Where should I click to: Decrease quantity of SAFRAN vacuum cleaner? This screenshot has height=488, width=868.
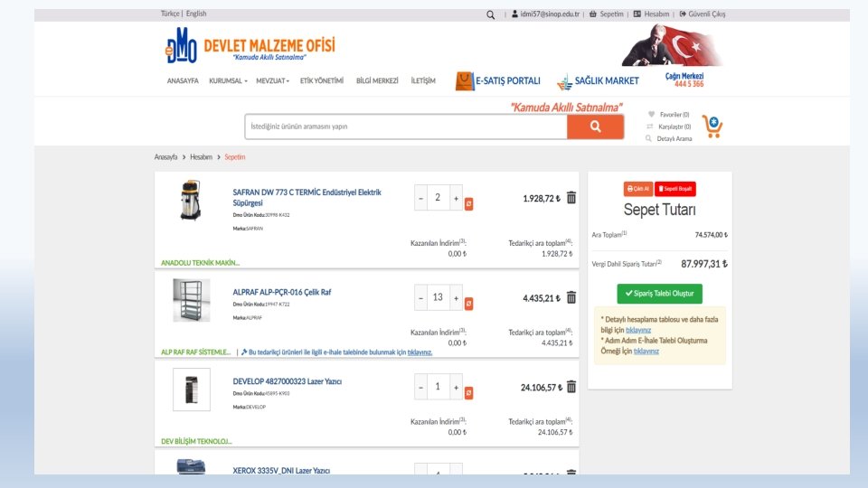tap(420, 198)
